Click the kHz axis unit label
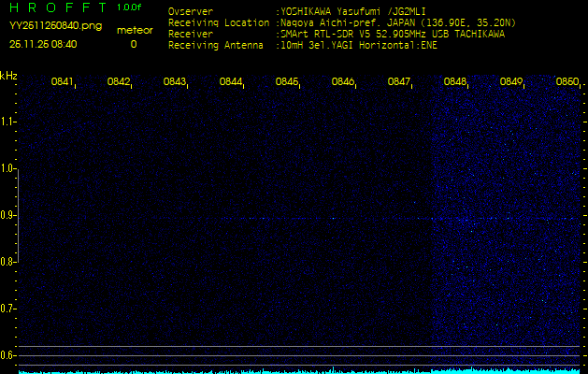Viewport: 588px width, 374px height. 8,76
